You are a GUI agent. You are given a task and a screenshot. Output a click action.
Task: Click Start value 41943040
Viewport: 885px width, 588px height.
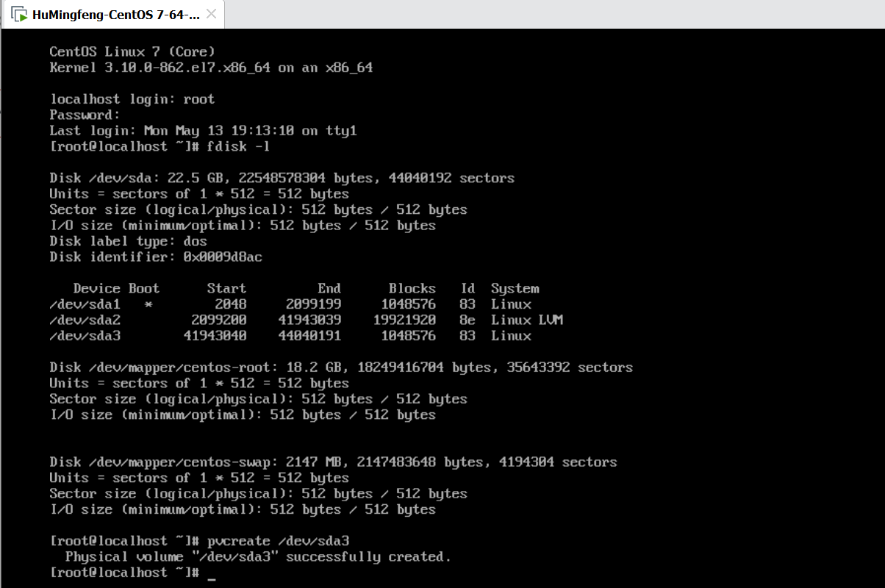coord(215,336)
